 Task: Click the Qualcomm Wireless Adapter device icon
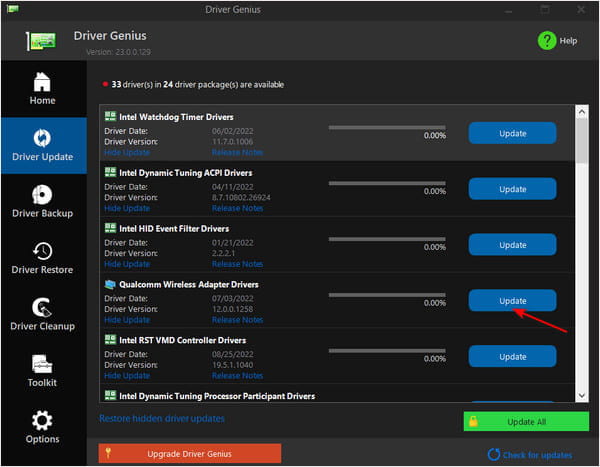pos(110,284)
